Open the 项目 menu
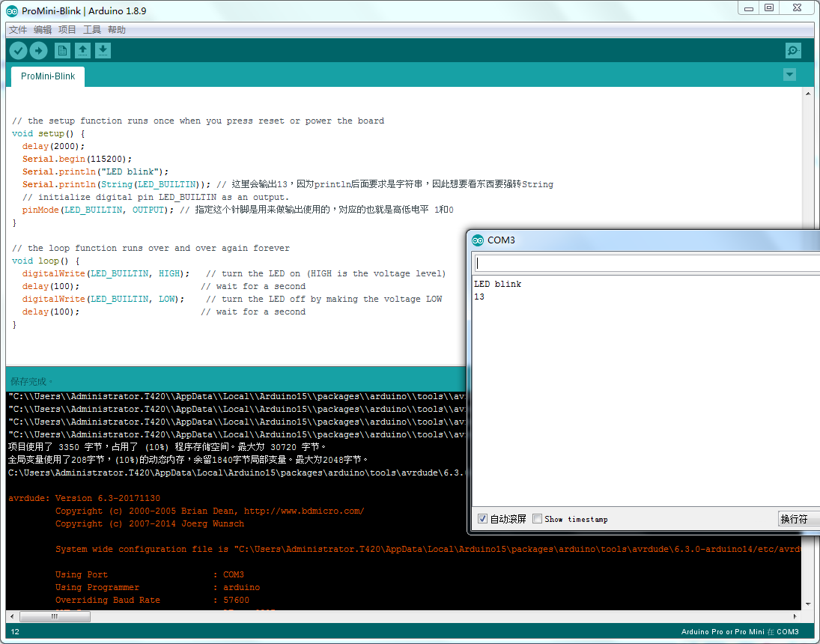 pyautogui.click(x=67, y=30)
